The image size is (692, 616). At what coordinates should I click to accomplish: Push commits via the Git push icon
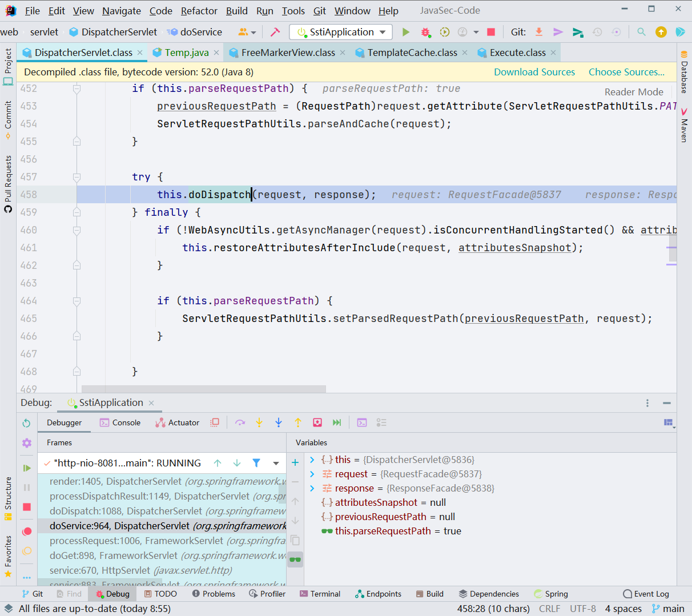click(578, 32)
